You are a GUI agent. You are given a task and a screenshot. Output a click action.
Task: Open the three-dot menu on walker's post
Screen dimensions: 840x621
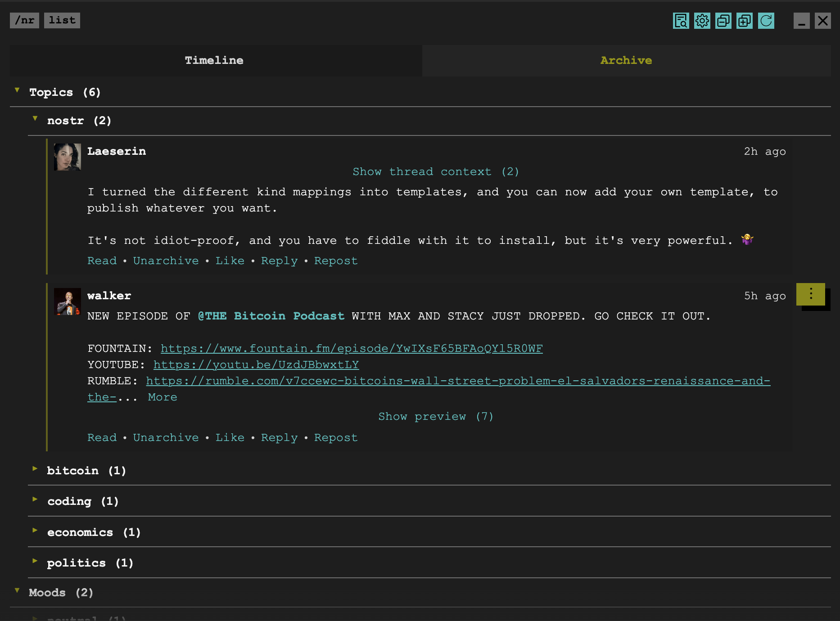coord(811,294)
